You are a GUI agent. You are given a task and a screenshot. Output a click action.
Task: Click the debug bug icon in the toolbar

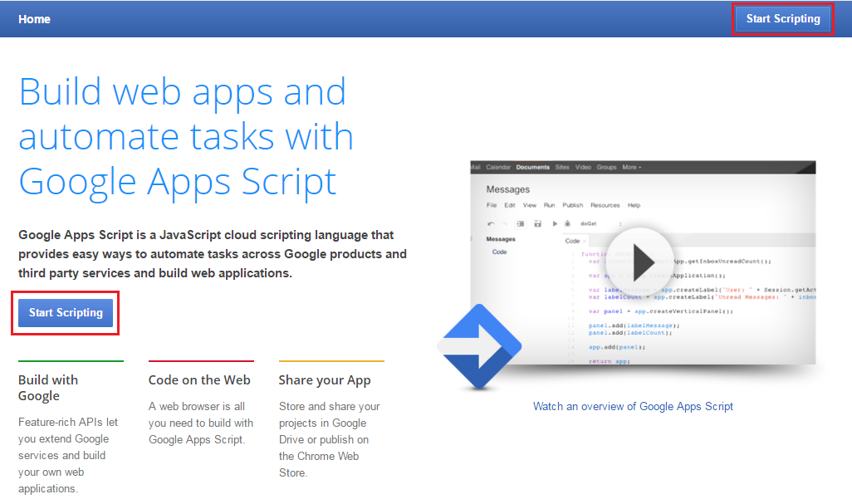[x=567, y=224]
